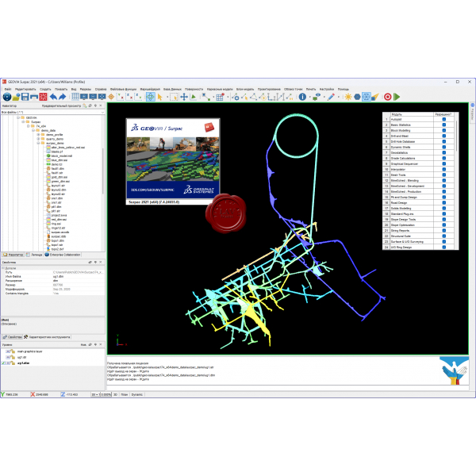Screen dimensions: 476x476
Task: Click the four-way pan arrows icon
Action: (x=184, y=97)
